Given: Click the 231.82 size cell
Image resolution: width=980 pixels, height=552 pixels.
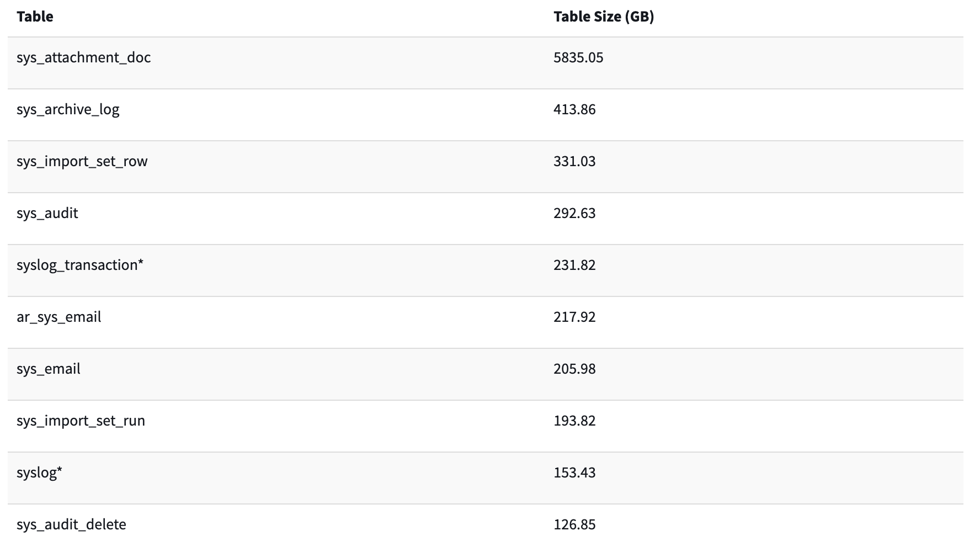Looking at the screenshot, I should tap(574, 265).
